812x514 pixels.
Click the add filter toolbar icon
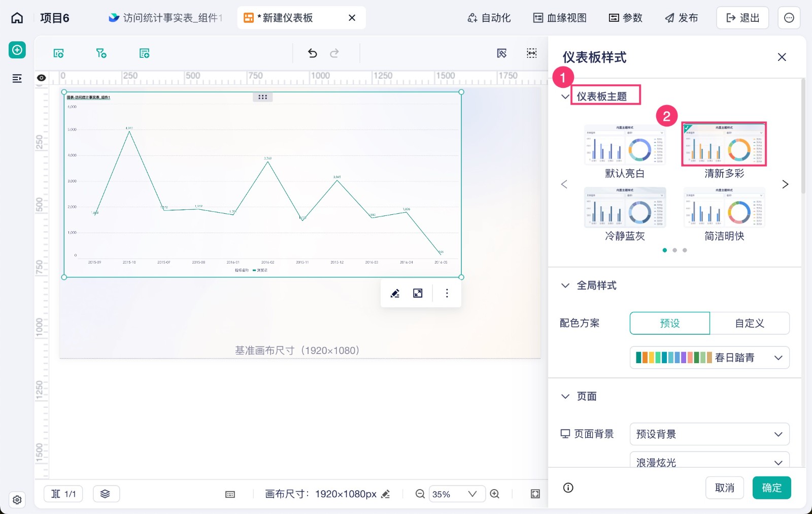pyautogui.click(x=101, y=53)
